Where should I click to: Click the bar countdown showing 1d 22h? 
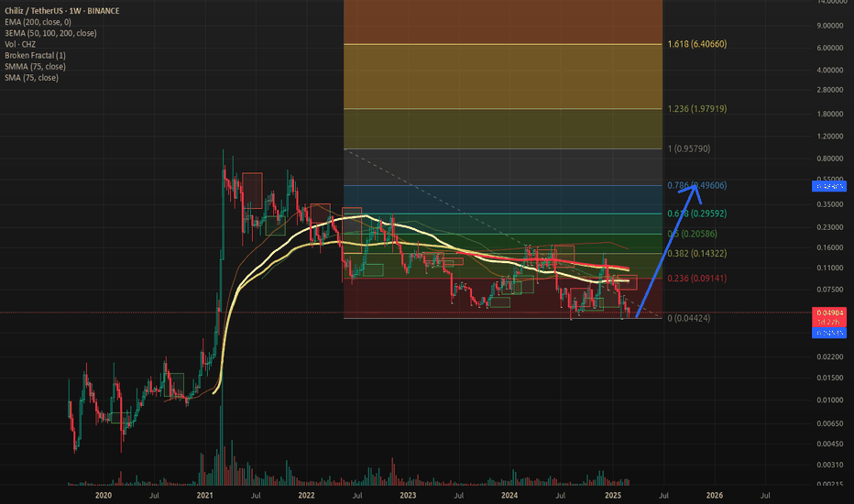coord(829,322)
